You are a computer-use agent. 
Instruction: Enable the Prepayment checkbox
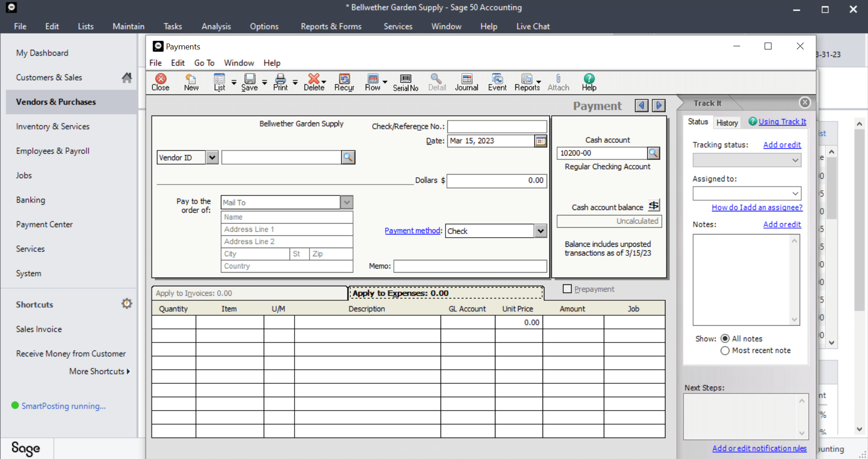[567, 289]
